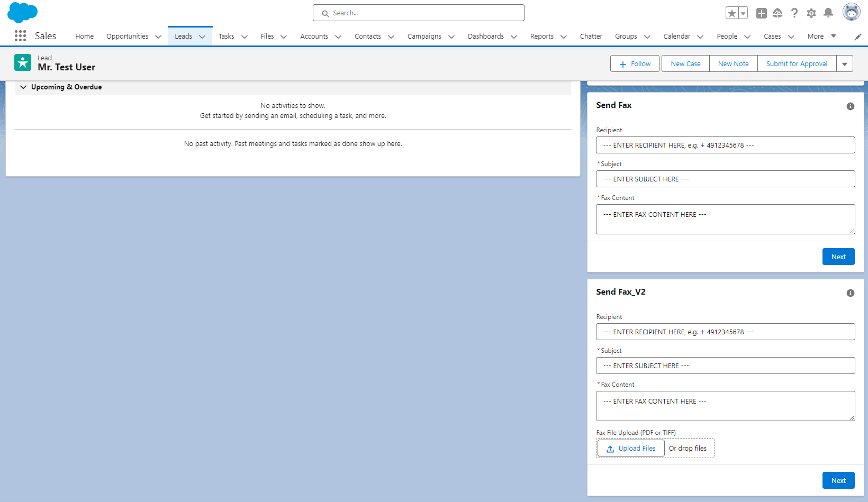The image size is (868, 502).
Task: Expand the More navigation menu
Action: (x=821, y=36)
